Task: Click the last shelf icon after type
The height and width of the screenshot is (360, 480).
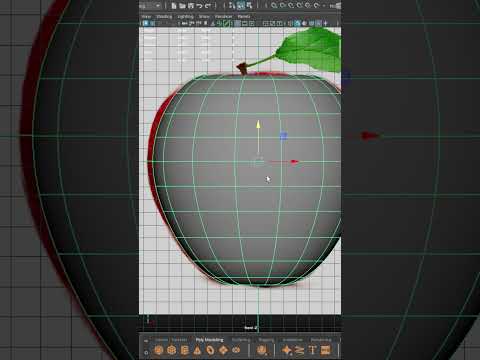Action: pos(325,350)
